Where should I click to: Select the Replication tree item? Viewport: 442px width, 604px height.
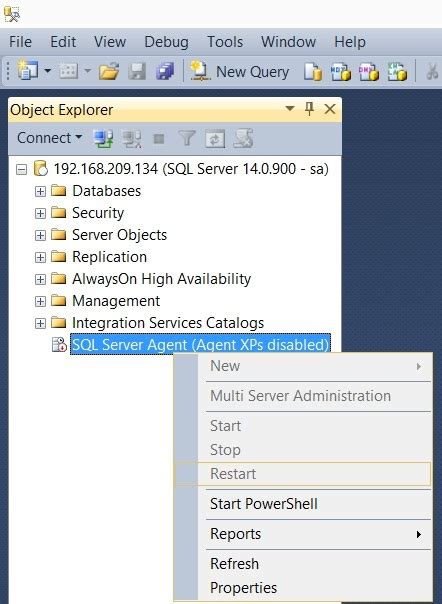coord(109,257)
